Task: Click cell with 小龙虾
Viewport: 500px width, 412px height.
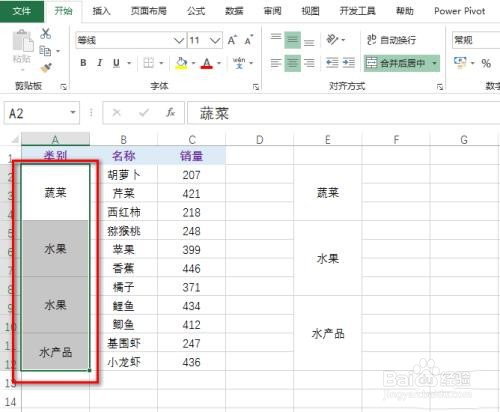Action: [124, 362]
